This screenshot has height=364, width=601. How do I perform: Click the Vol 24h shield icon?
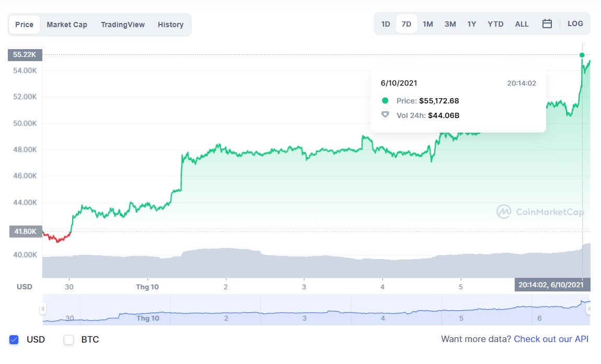pyautogui.click(x=385, y=115)
